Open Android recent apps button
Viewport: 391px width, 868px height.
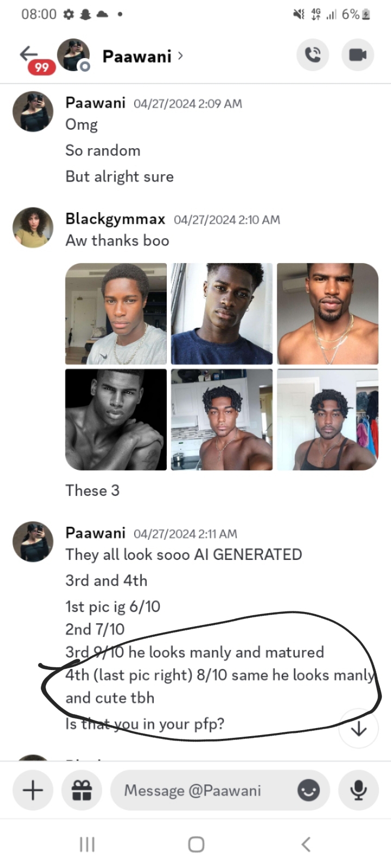click(87, 844)
